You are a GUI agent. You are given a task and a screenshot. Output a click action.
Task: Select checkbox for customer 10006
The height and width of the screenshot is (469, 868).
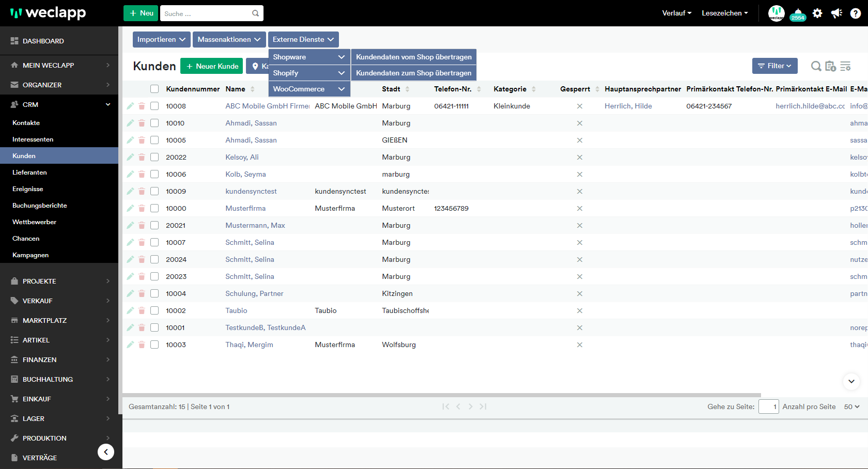(154, 174)
